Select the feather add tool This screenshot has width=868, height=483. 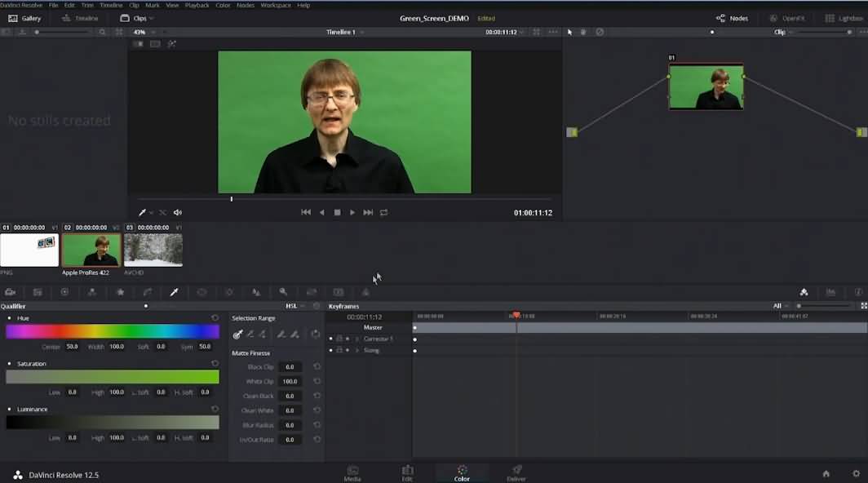294,334
